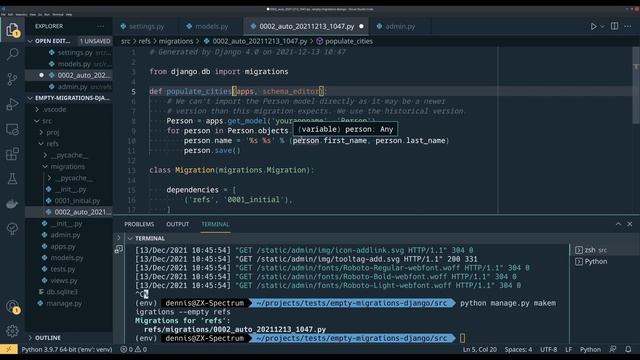Split the editor right
640x360 pixels.
pos(614,26)
